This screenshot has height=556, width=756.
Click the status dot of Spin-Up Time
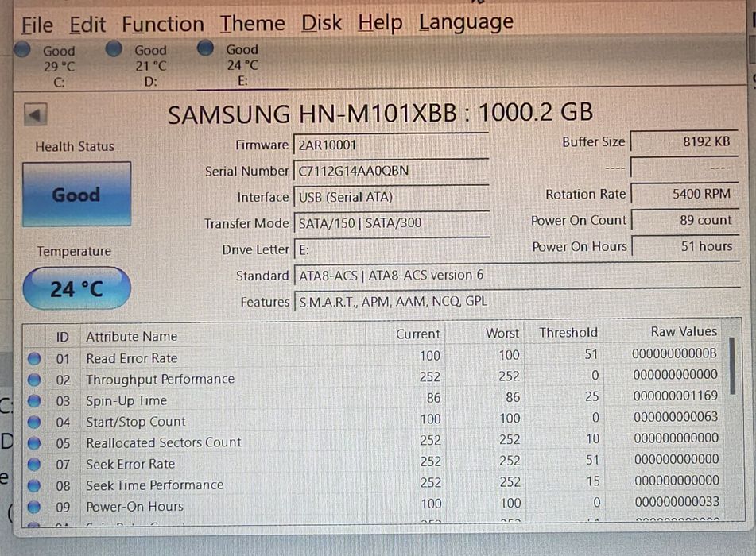point(33,401)
